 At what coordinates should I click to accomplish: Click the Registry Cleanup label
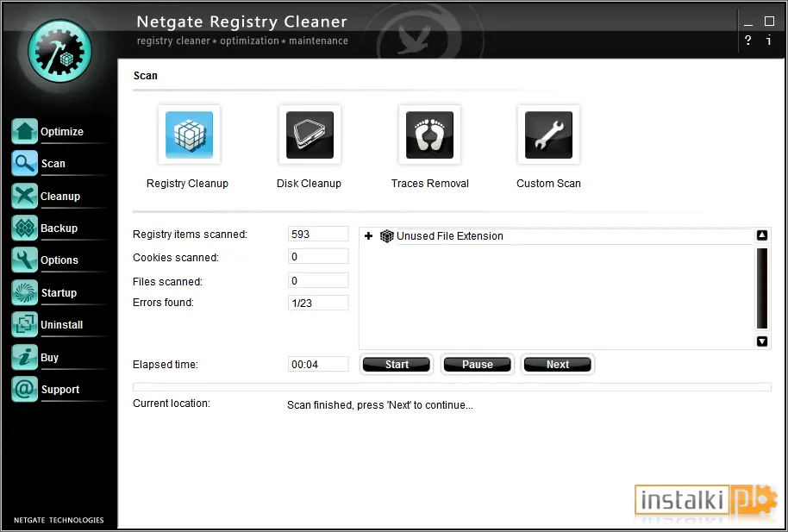(x=187, y=184)
